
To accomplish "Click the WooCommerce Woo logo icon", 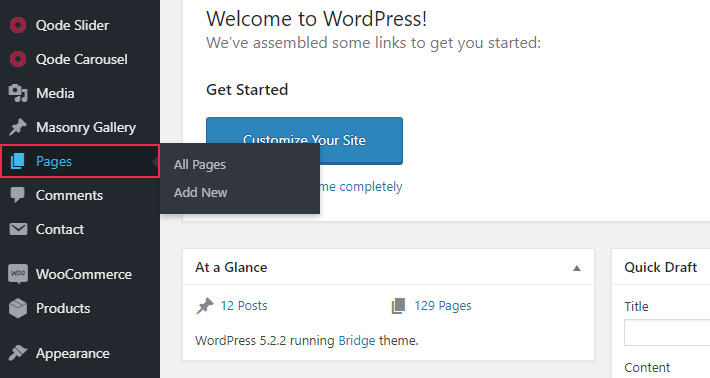I will [18, 274].
